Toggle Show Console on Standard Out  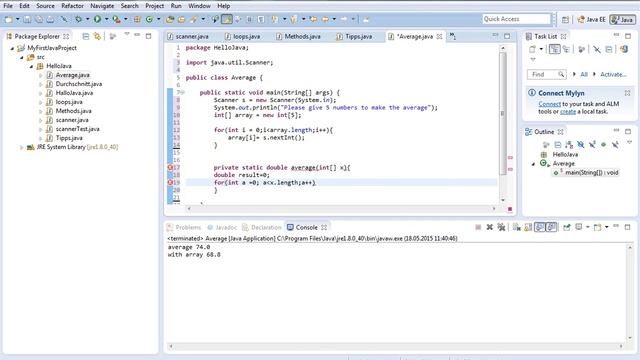540,227
